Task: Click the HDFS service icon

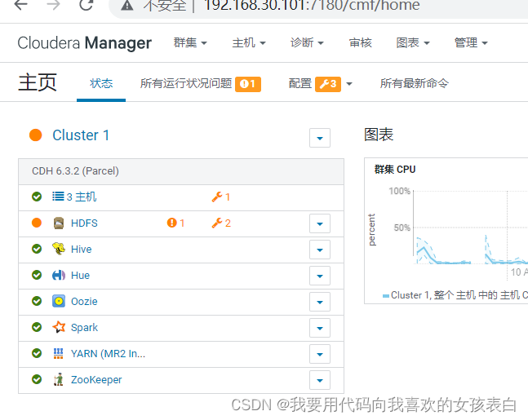Action: (x=58, y=223)
